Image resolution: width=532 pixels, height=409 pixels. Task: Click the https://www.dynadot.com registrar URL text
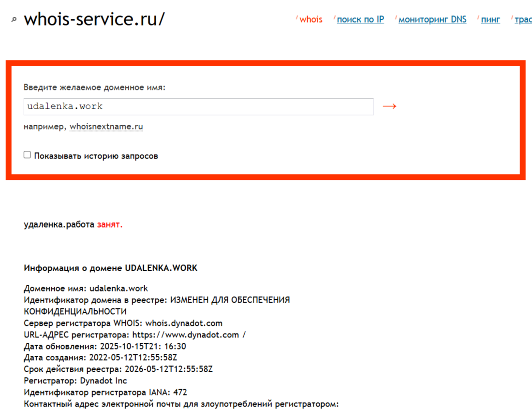[x=186, y=335]
